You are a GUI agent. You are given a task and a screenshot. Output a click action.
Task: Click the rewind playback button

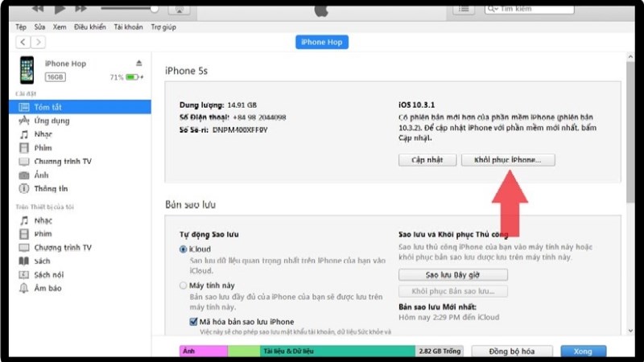(38, 8)
